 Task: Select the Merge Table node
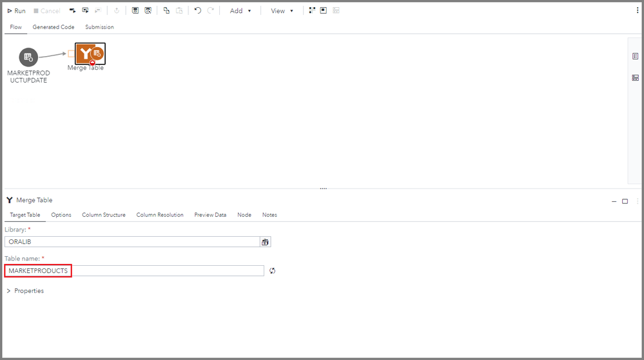(90, 54)
